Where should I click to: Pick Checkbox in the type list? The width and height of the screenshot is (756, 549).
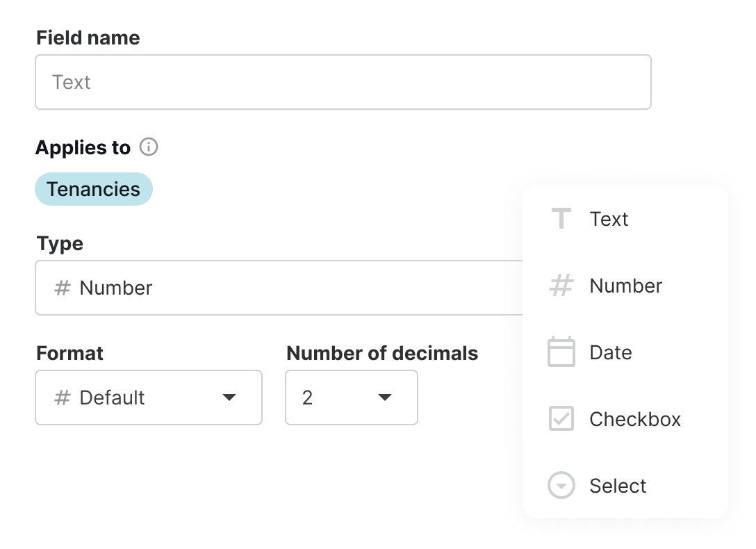(x=634, y=419)
